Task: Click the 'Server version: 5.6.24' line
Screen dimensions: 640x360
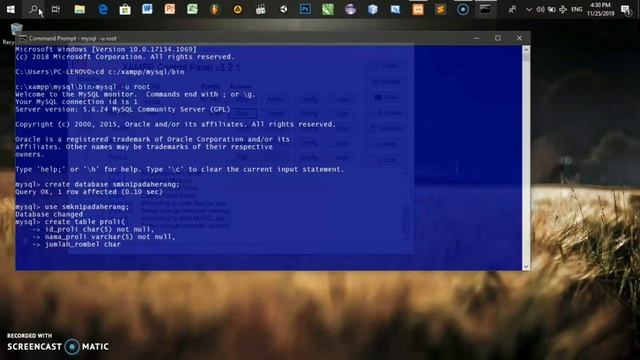Action: click(123, 109)
